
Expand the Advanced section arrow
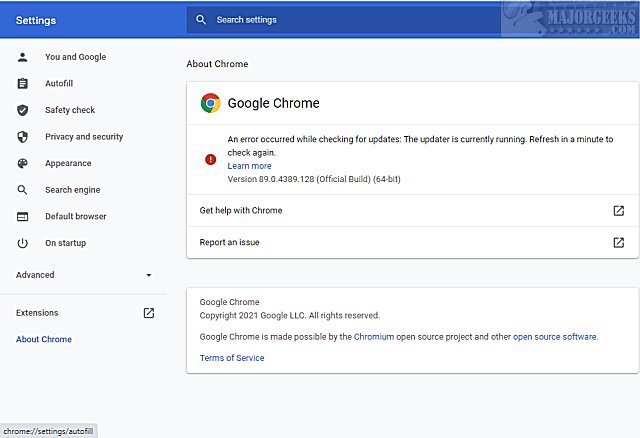[x=149, y=275]
